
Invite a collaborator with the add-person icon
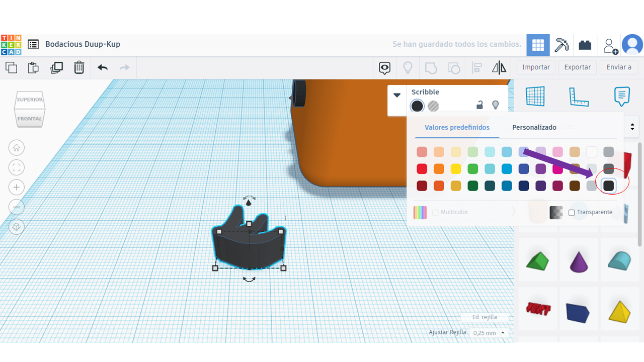tap(610, 46)
